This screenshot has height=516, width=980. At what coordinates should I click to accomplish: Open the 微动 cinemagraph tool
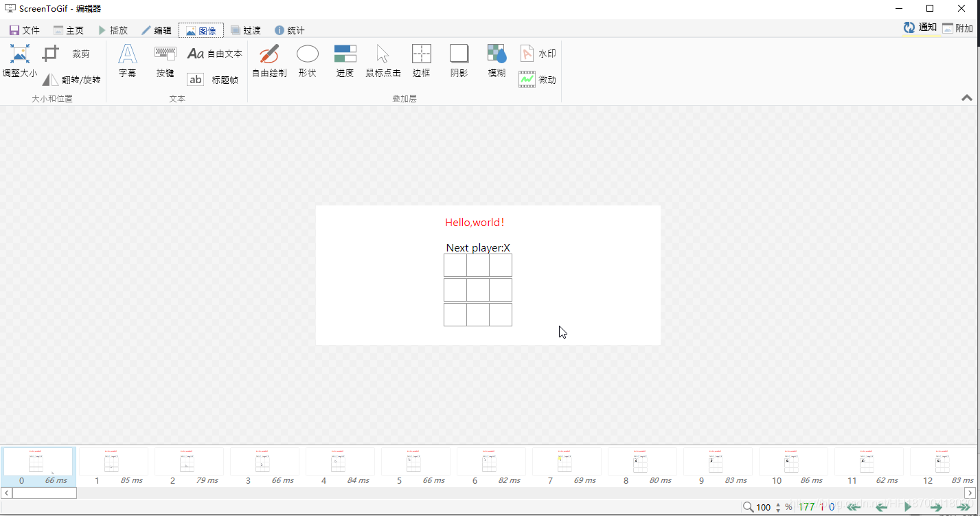tap(538, 80)
